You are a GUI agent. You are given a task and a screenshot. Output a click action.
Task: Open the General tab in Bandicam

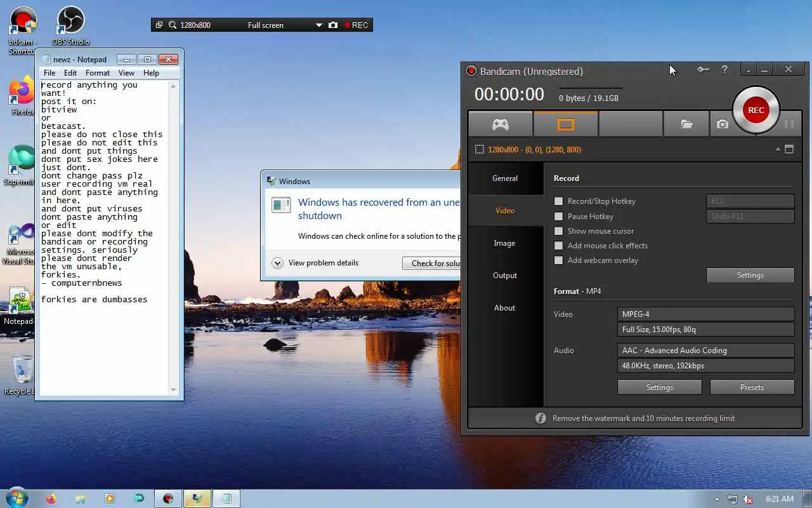pyautogui.click(x=505, y=178)
